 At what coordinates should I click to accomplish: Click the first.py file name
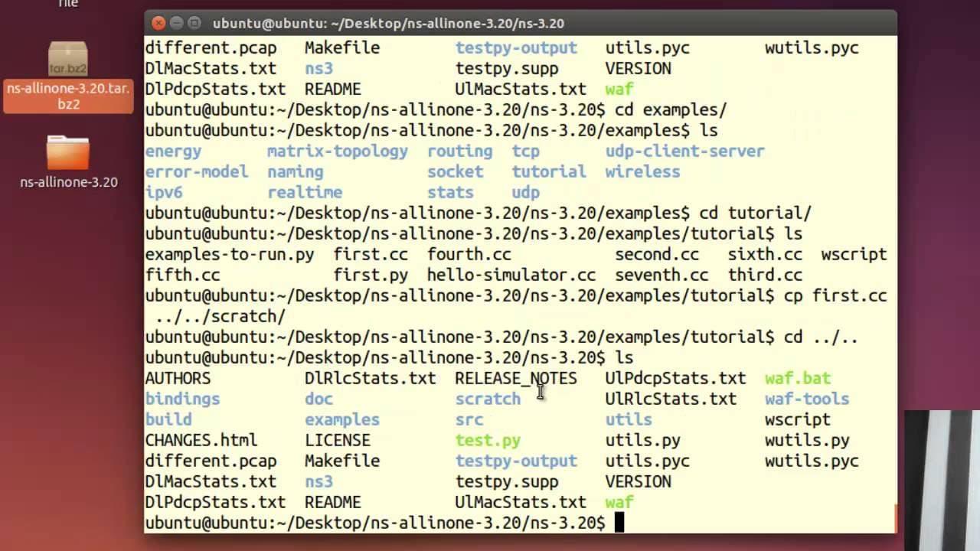(x=371, y=275)
